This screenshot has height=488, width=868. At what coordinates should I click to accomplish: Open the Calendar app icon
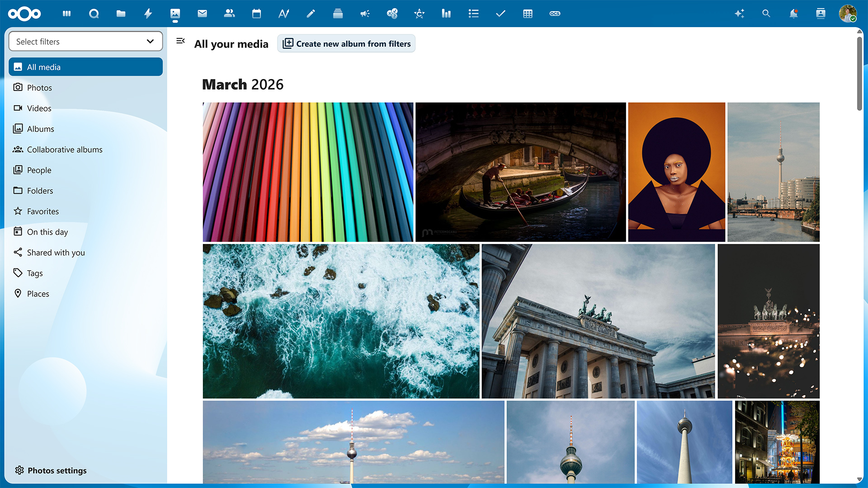click(x=256, y=14)
